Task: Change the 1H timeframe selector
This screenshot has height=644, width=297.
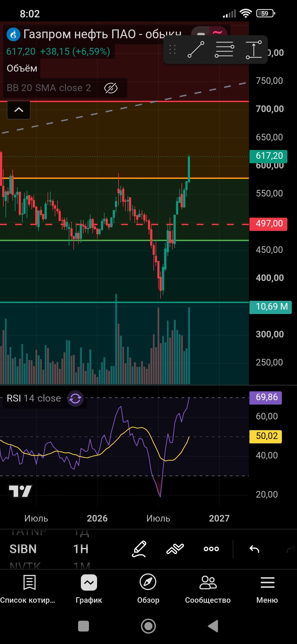Action: tap(81, 549)
